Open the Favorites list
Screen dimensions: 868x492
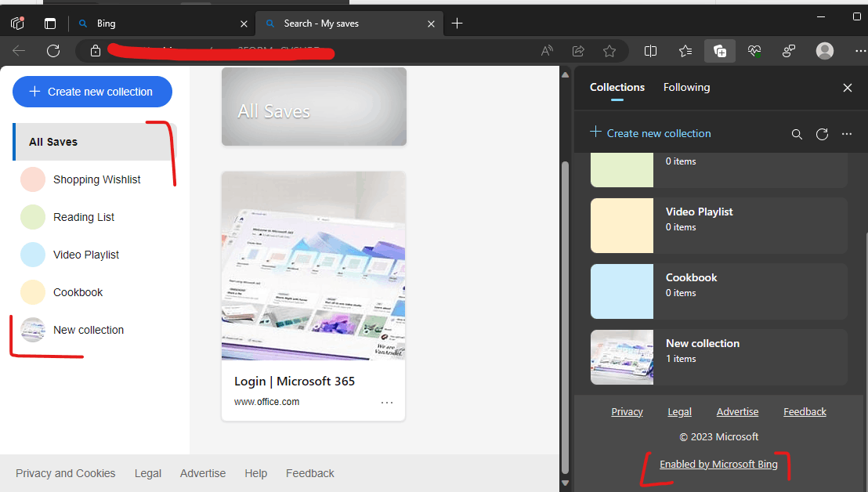pyautogui.click(x=685, y=50)
